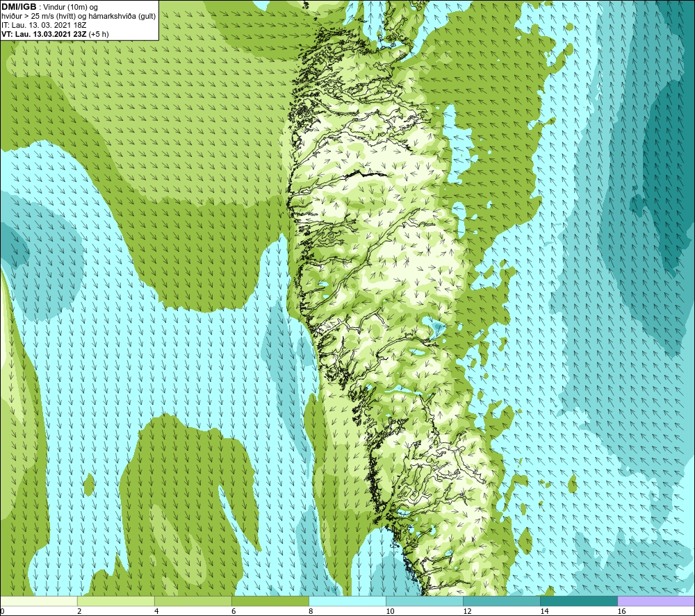Click the VT: Lau. 13.03.2021 23Z line
Viewport: 695px width, 616px height.
click(x=44, y=34)
